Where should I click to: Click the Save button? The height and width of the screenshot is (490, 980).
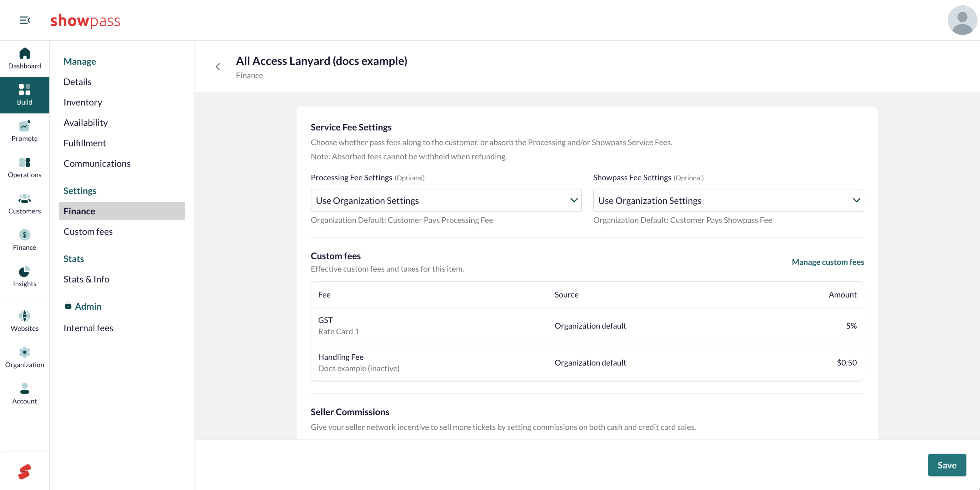click(x=947, y=465)
